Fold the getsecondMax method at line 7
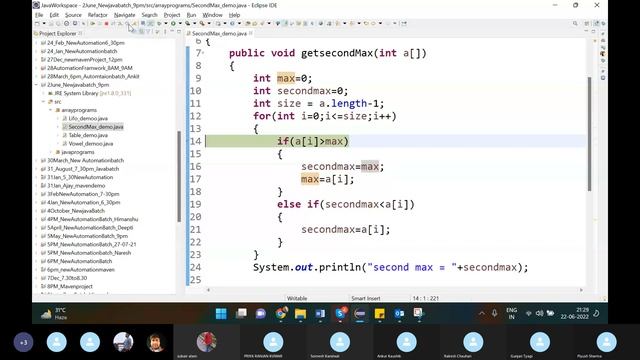This screenshot has height=360, width=640. 203,53
